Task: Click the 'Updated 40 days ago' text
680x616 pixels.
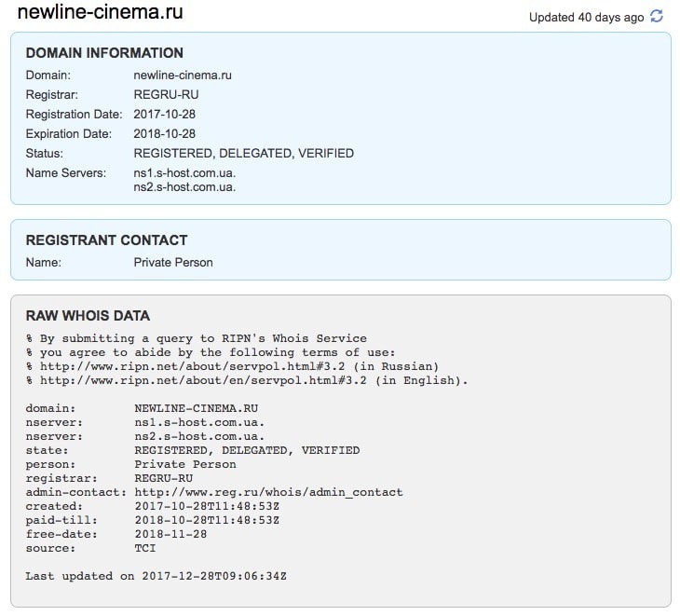Action: 586,18
